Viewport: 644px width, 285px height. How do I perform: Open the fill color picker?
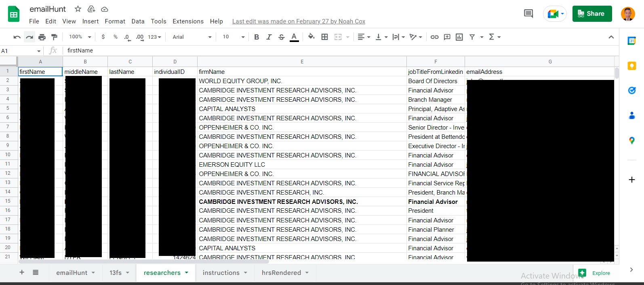[x=311, y=37]
